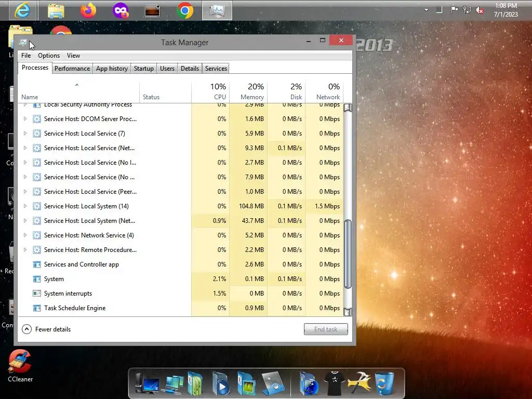This screenshot has width=532, height=399.
Task: Open the Computer icon in the dock
Action: coord(147,384)
